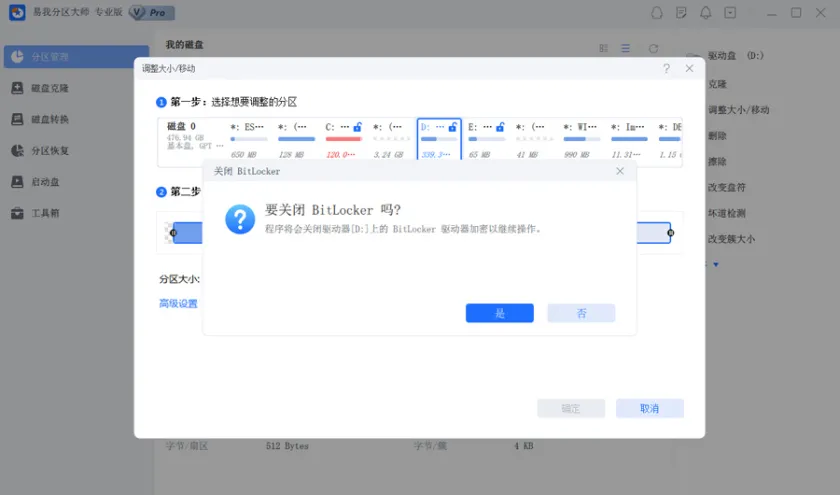
Task: Switch to list view of disks
Action: [x=625, y=48]
